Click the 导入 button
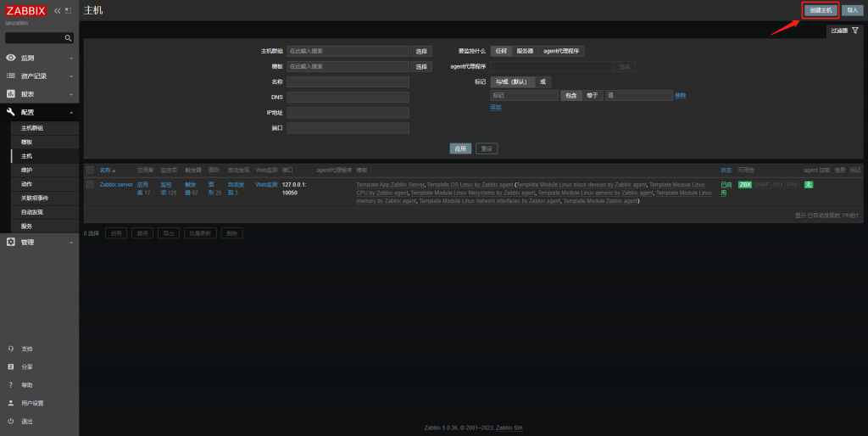Image resolution: width=868 pixels, height=436 pixels. coord(852,10)
